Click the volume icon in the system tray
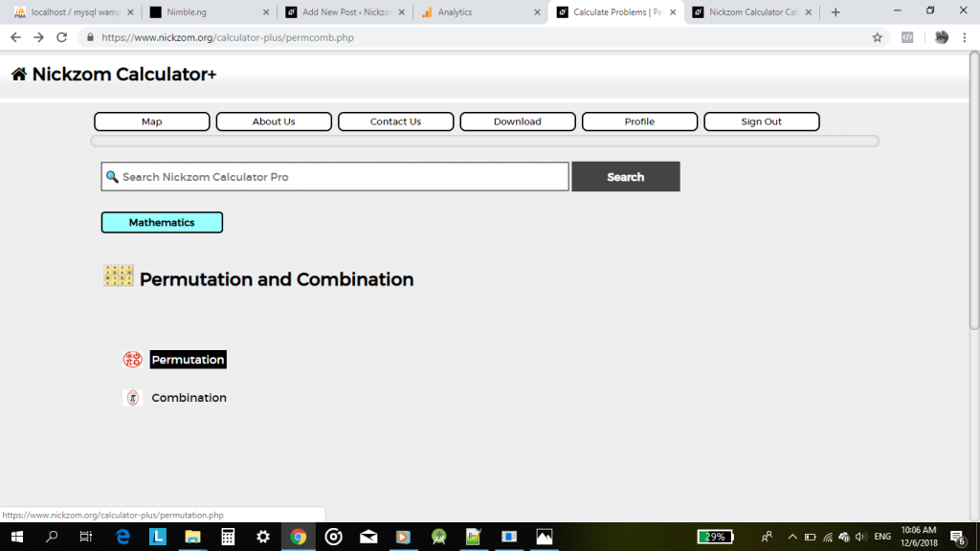Viewport: 980px width, 551px height. pos(860,537)
